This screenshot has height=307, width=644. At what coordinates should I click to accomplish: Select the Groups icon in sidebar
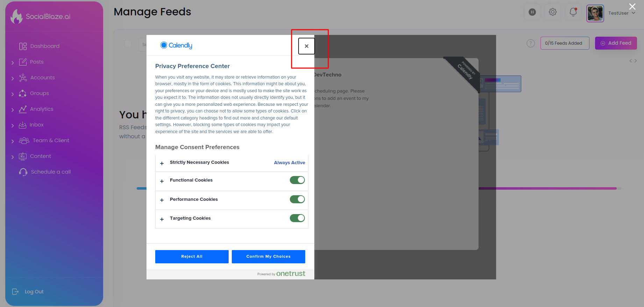pyautogui.click(x=23, y=93)
